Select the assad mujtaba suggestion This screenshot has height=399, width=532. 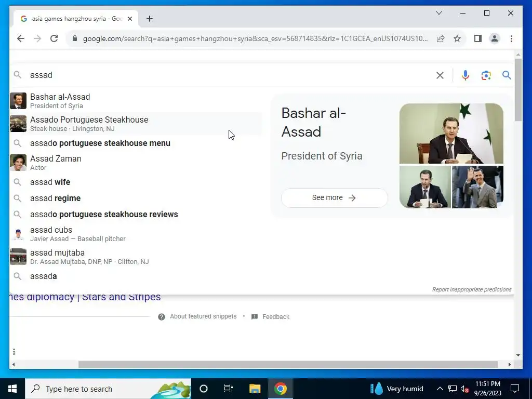click(x=136, y=257)
